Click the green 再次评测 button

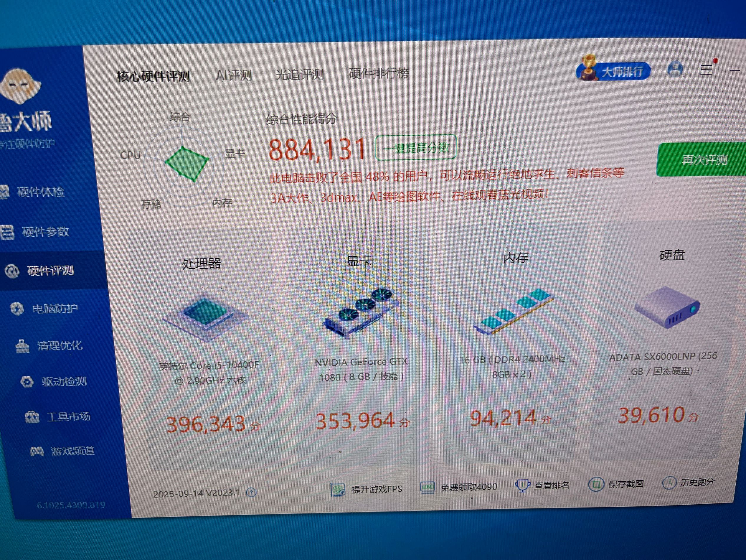click(x=702, y=159)
